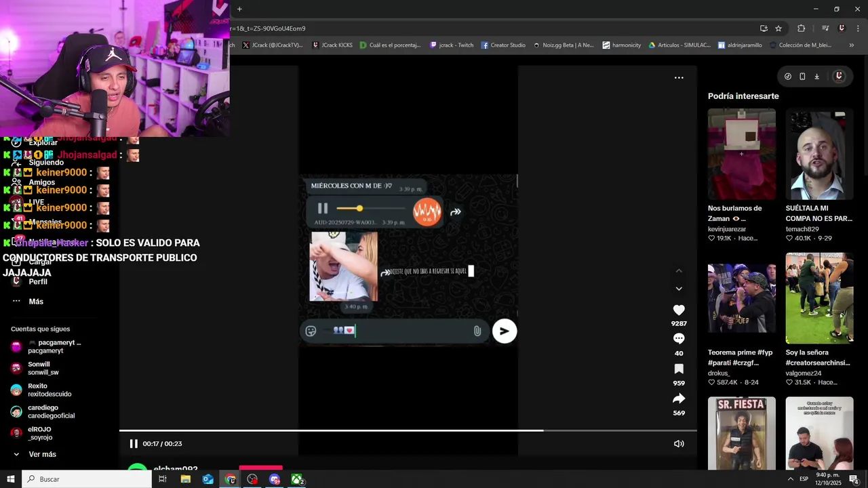Open the 'aldrinjaramillo' bookmark

click(x=740, y=45)
